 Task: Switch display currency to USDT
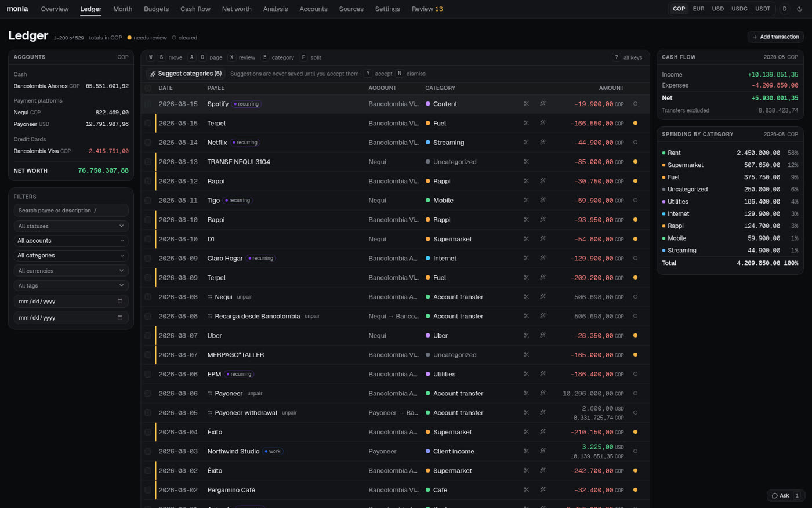[x=763, y=9]
